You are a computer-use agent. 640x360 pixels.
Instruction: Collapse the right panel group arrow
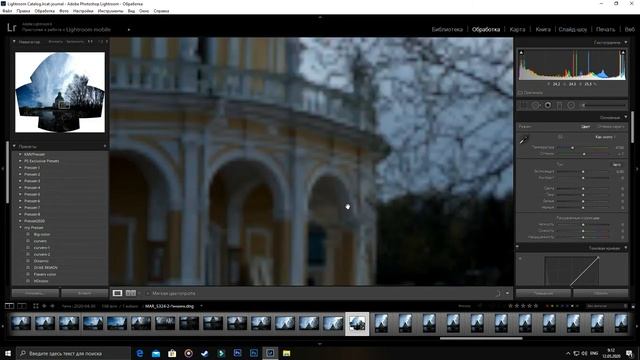pyautogui.click(x=637, y=168)
